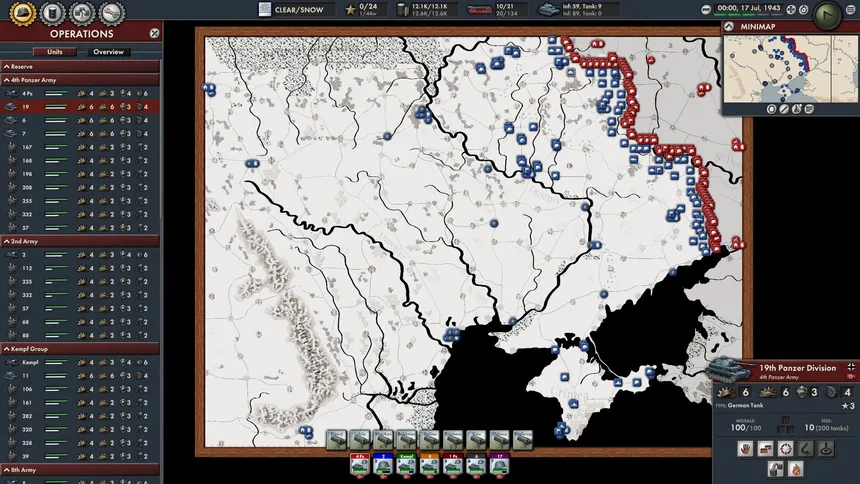Click the brick wall fortify icon

pos(765,449)
